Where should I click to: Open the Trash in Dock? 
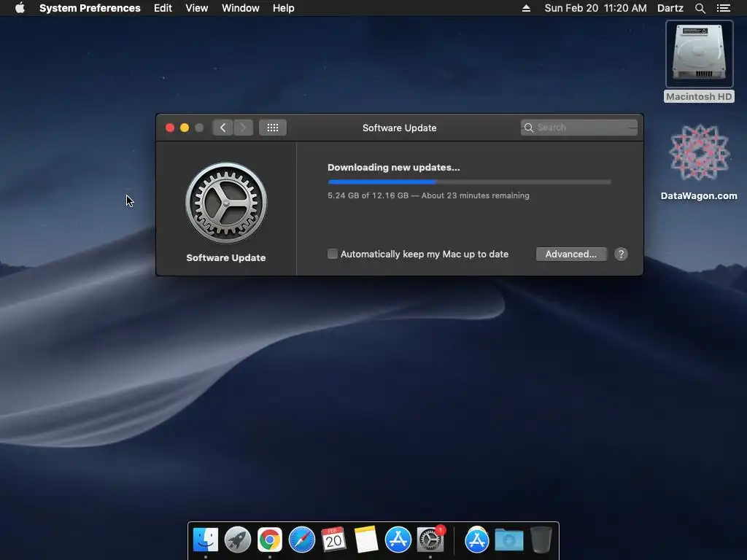(541, 540)
